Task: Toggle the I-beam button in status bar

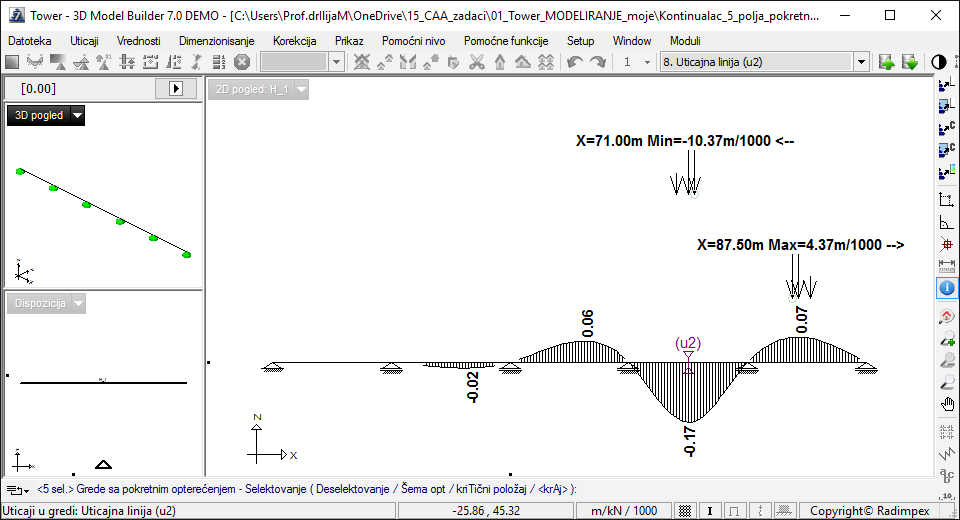Action: coord(710,511)
